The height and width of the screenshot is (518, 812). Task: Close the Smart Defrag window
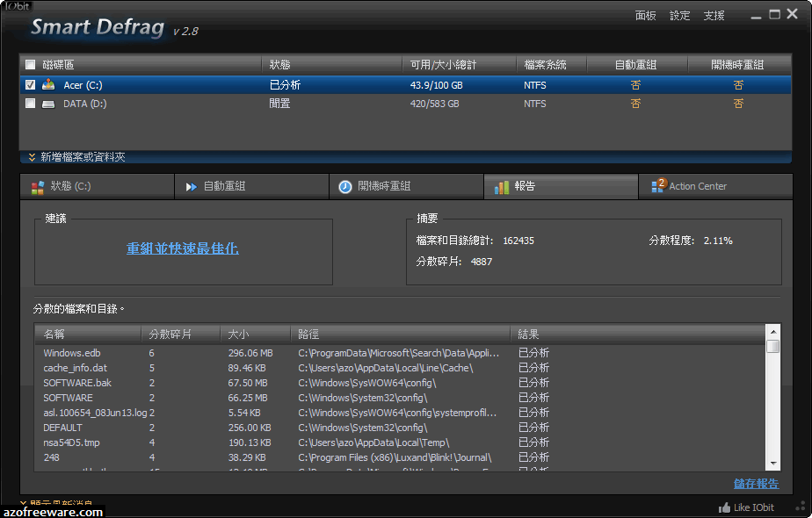(792, 14)
